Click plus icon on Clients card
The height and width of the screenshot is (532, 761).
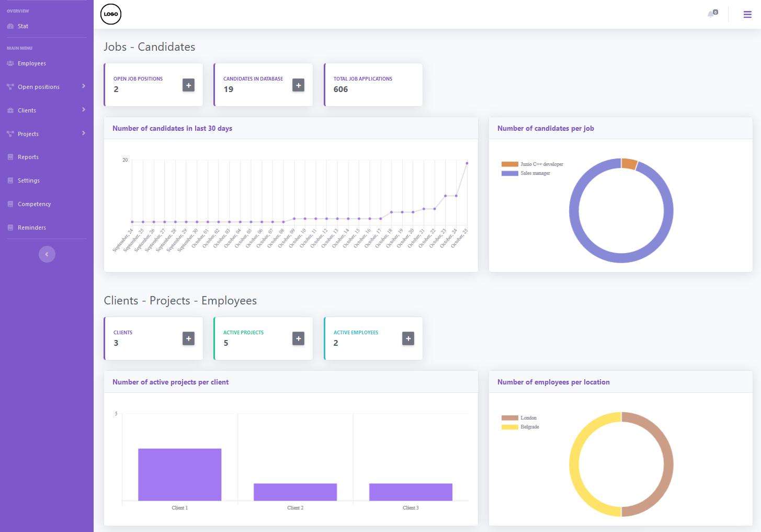(x=188, y=338)
